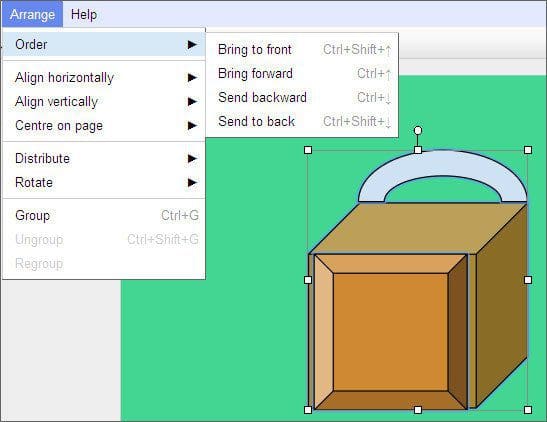Open Align horizontally submenu

tap(104, 77)
